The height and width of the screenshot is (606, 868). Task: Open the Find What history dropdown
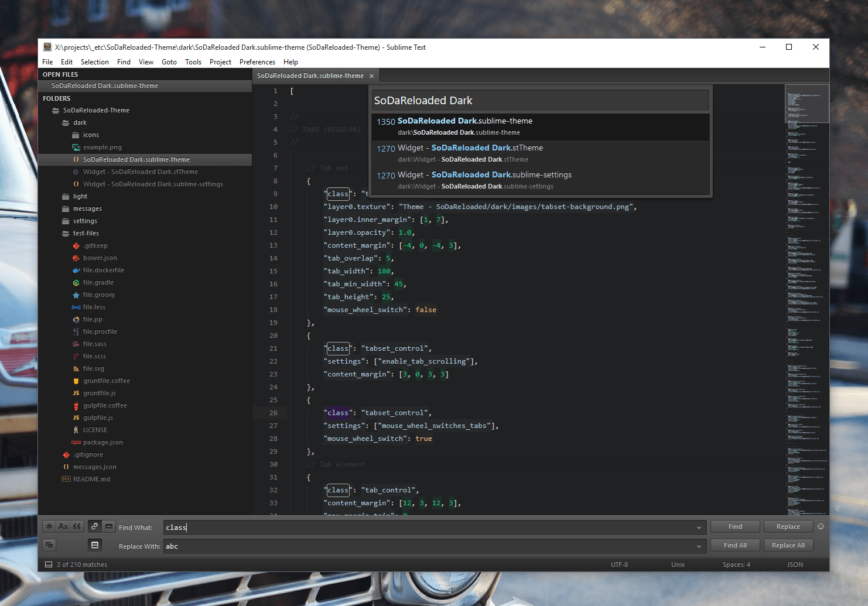[699, 528]
